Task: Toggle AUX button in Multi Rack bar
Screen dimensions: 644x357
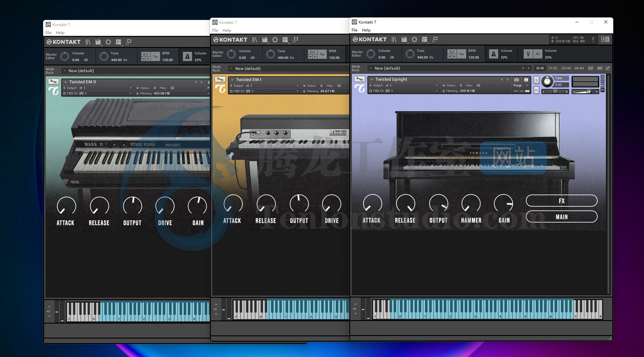Action: 600,68
